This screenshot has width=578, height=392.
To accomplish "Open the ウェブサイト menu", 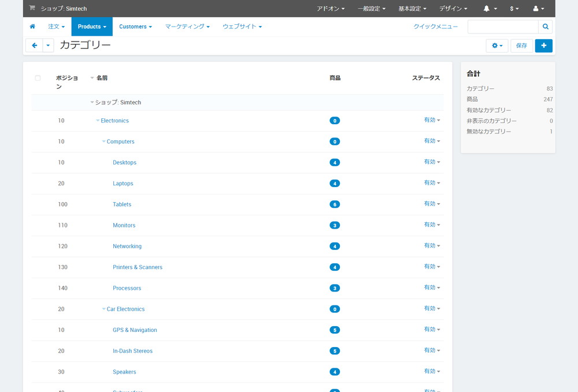I will (x=242, y=27).
